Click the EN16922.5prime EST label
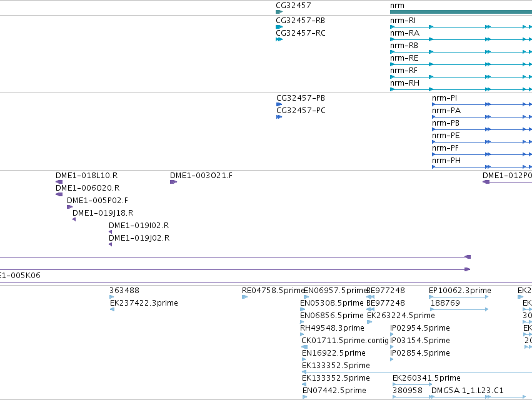Screen dimensions: 532x400 tap(334, 354)
